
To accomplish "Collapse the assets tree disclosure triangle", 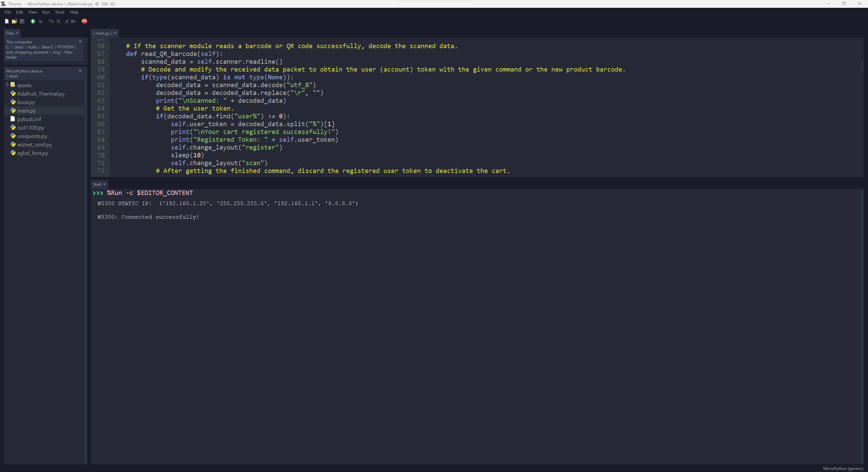I will tap(7, 85).
